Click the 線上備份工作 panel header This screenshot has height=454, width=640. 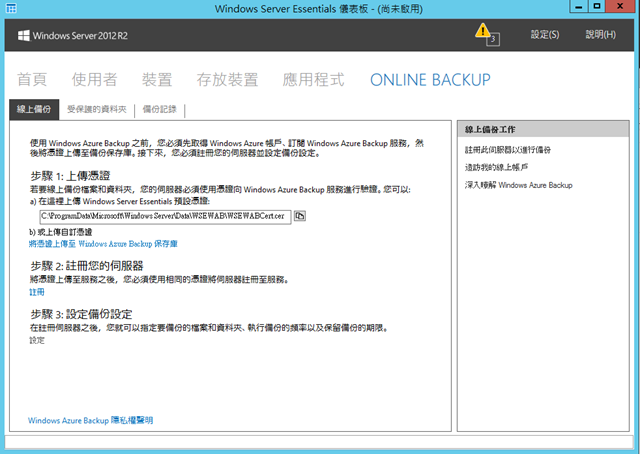click(x=543, y=129)
